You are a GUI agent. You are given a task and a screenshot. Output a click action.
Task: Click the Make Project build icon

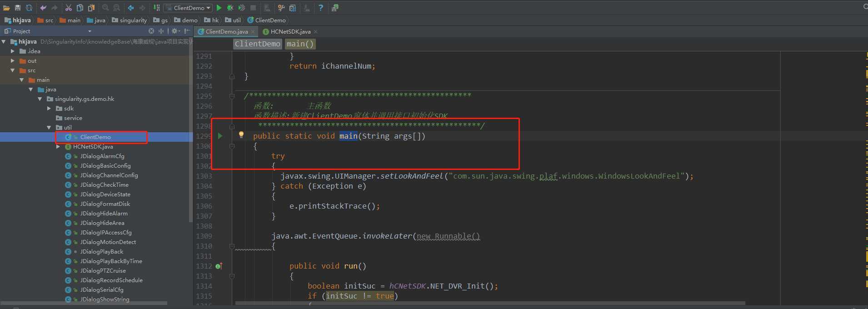coord(157,8)
